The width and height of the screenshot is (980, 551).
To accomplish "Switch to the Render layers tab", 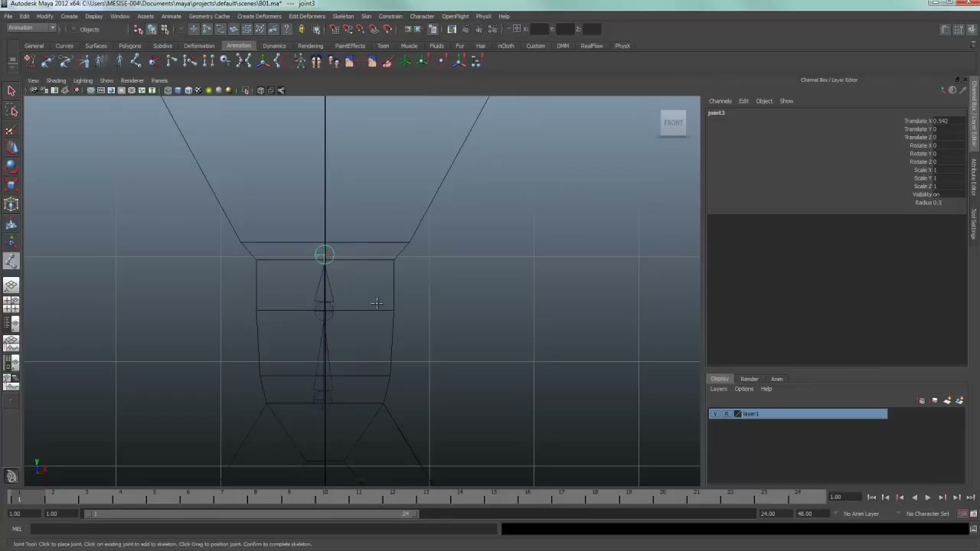I will 749,379.
